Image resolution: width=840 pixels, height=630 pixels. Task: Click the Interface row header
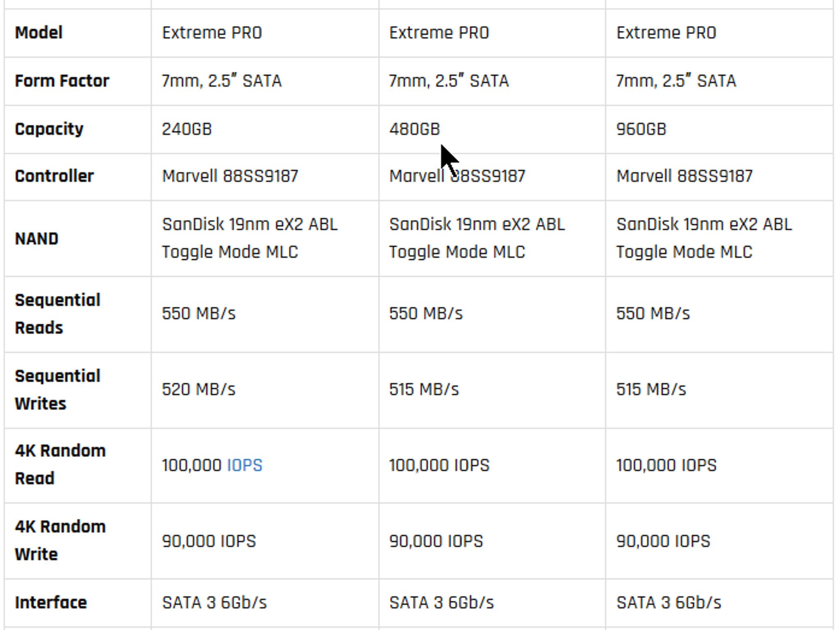51,603
